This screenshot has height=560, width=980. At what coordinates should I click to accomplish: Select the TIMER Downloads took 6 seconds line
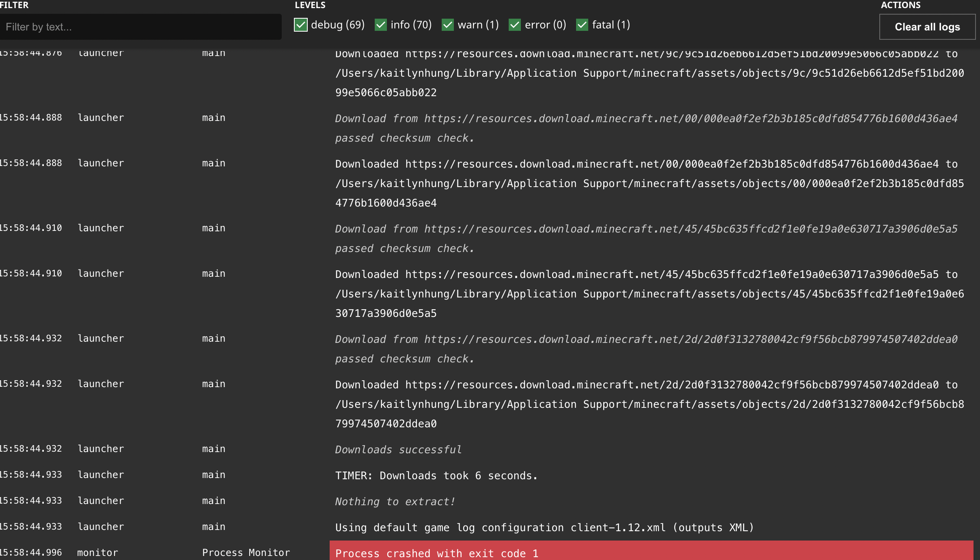[436, 476]
